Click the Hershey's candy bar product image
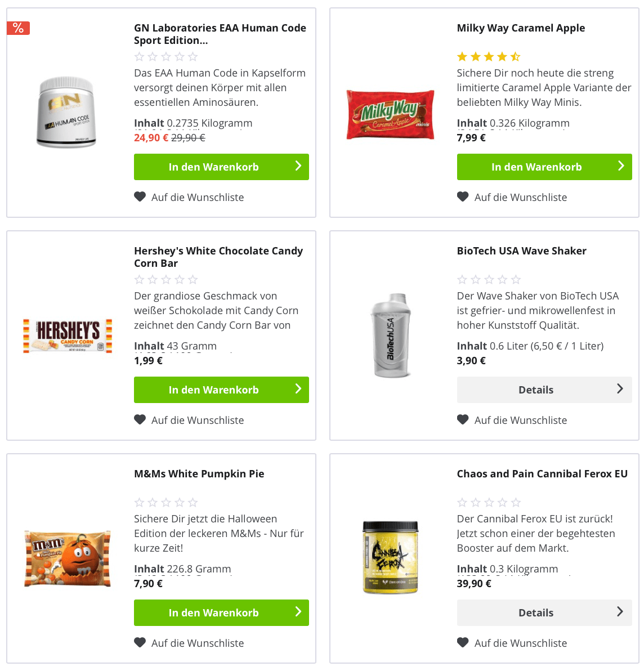644x671 pixels. tap(68, 335)
